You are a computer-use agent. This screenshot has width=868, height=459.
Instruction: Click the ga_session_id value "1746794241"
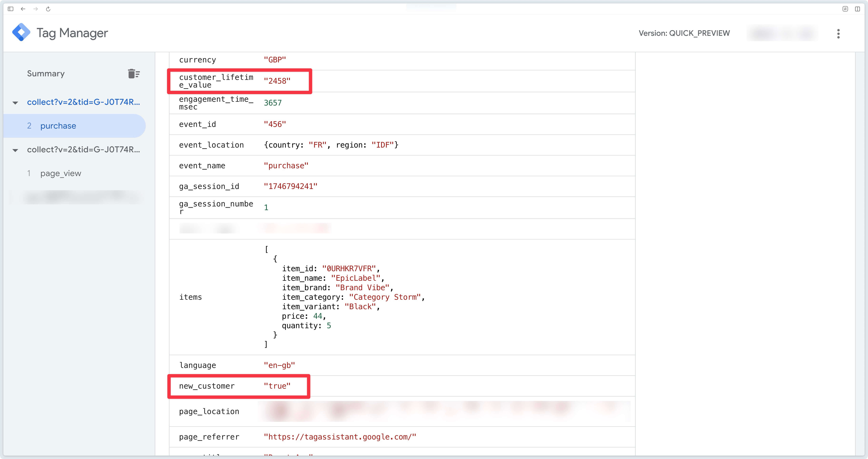[290, 186]
